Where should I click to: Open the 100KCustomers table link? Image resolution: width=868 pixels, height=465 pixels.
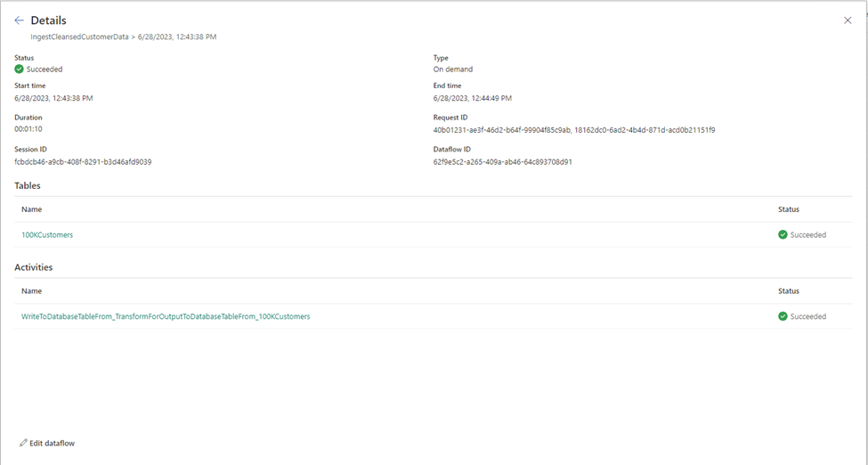tap(47, 235)
